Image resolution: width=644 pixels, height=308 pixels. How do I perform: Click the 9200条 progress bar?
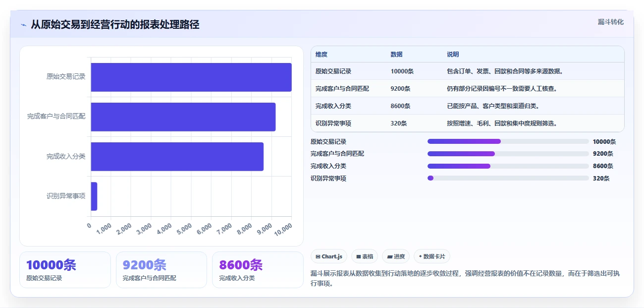click(x=508, y=154)
